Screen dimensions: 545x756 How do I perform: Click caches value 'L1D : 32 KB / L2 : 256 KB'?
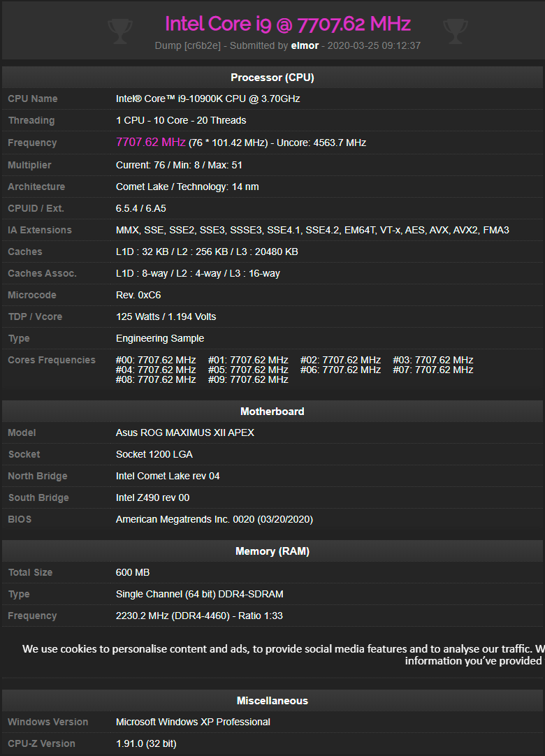coord(207,252)
